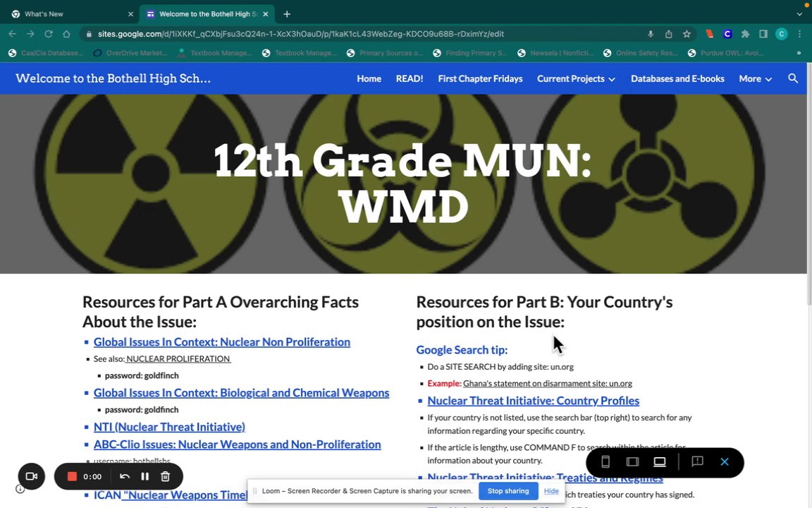Open the site search magnifier icon
Screen dimensions: 812x508
coord(793,78)
